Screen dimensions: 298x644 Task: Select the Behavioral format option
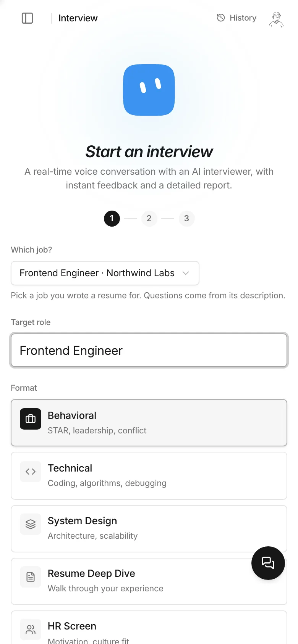click(x=149, y=423)
